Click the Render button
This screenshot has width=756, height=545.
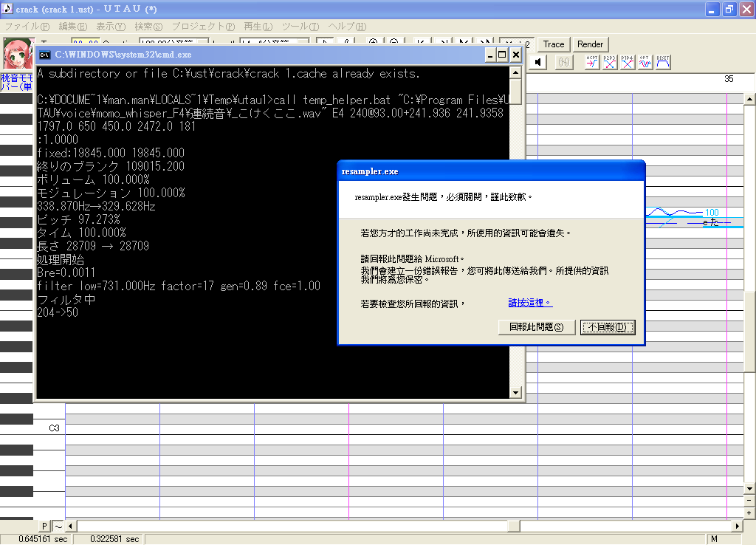pos(590,44)
